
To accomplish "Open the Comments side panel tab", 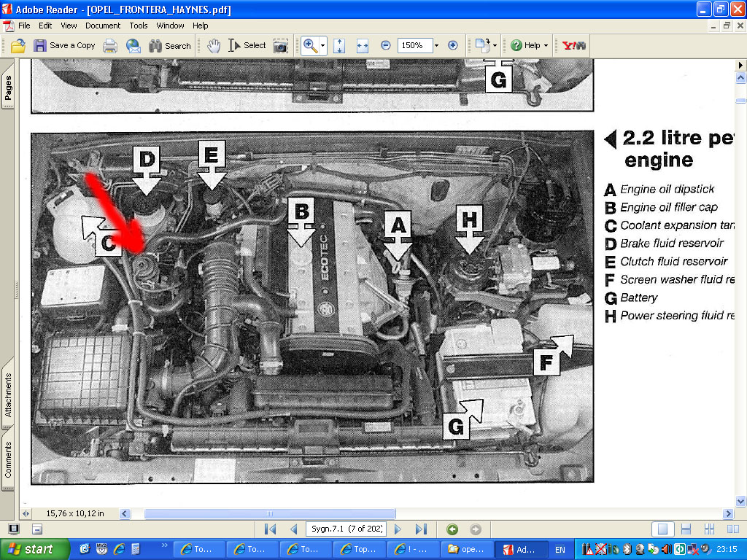I will [7, 459].
